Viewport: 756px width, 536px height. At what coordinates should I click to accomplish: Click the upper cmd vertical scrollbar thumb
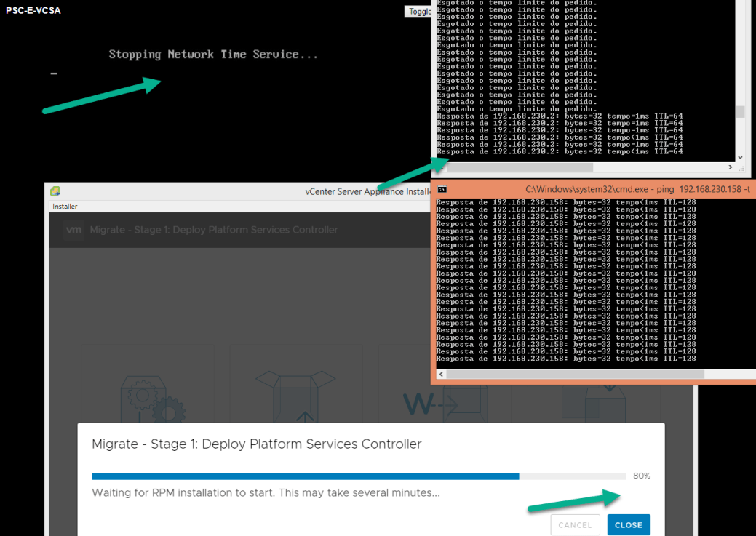(x=740, y=111)
